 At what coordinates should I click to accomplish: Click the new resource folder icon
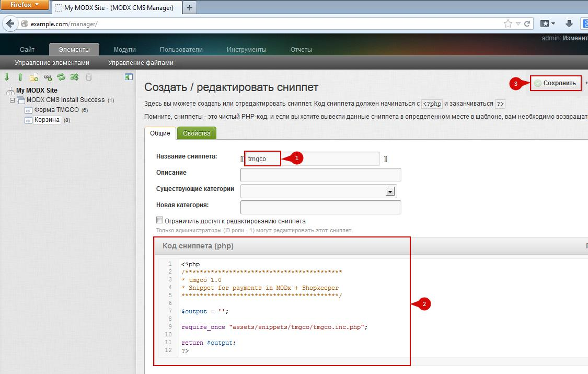point(34,77)
